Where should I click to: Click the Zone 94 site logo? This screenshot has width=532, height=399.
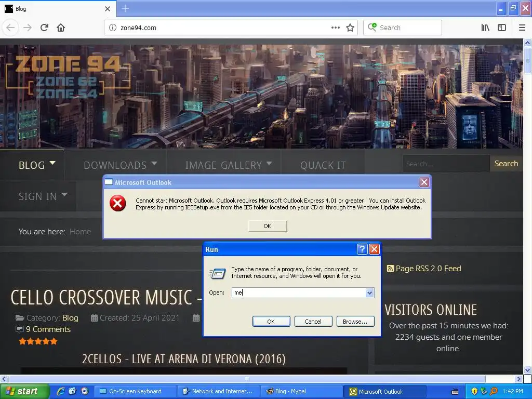point(68,77)
